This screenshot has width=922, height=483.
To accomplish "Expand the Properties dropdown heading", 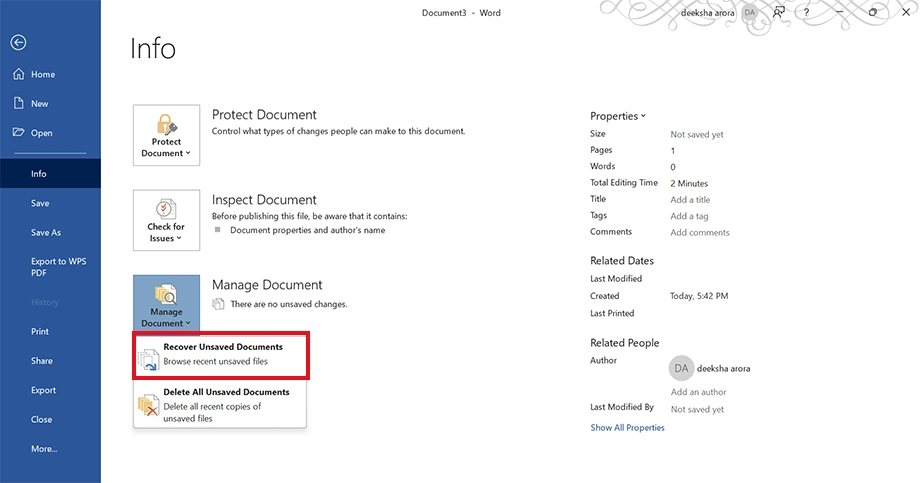I will tap(618, 116).
